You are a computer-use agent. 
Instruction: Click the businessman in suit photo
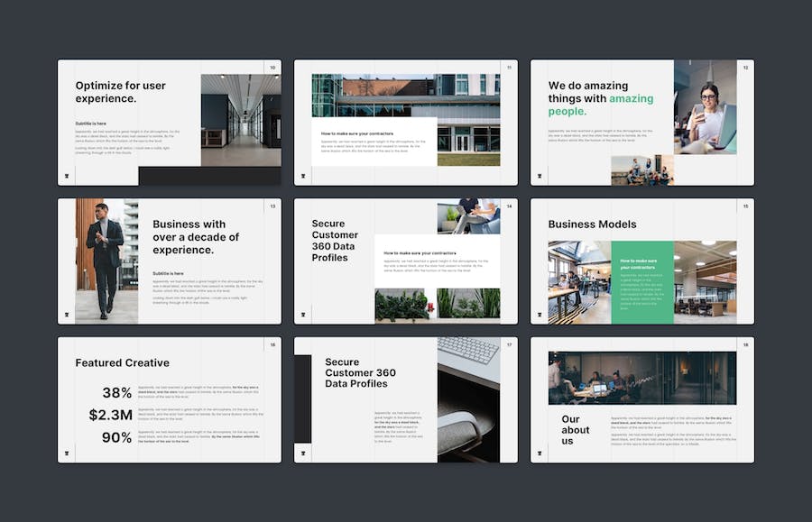coord(106,261)
